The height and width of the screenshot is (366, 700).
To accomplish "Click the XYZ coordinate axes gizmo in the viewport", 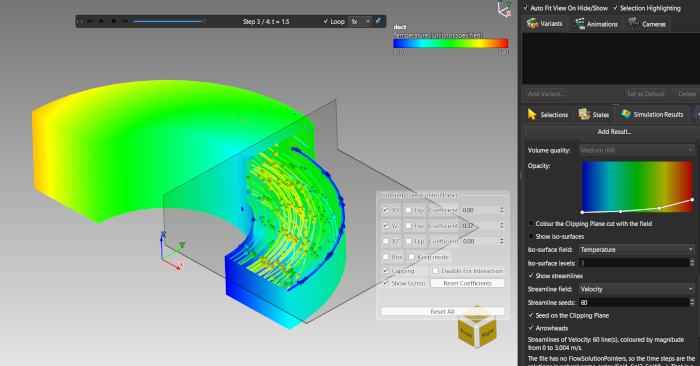I will (172, 251).
